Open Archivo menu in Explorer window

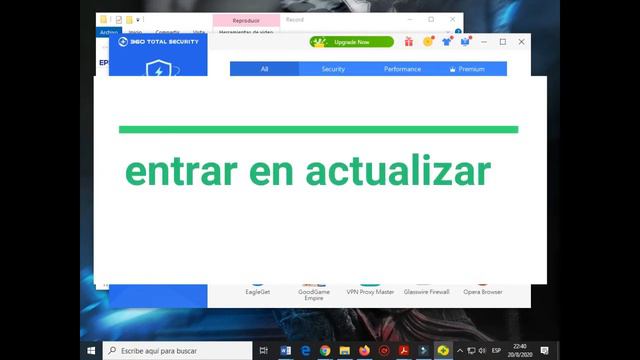(x=109, y=31)
